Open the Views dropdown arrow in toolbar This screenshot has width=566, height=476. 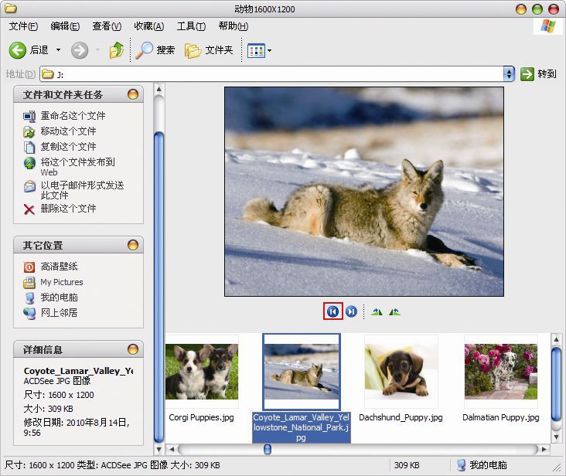click(x=269, y=51)
